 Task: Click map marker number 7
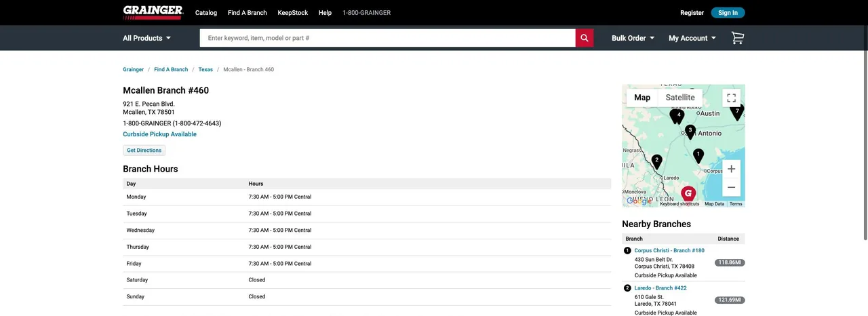pyautogui.click(x=737, y=113)
